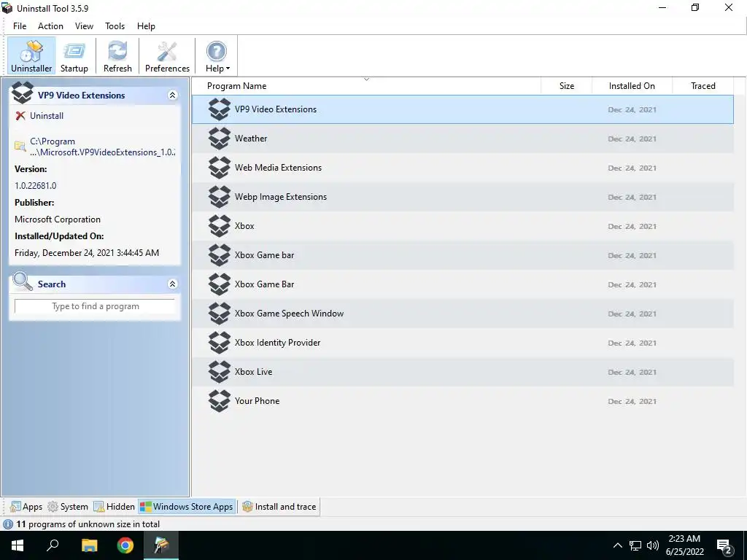
Task: Open the Windows Start menu
Action: (x=18, y=545)
